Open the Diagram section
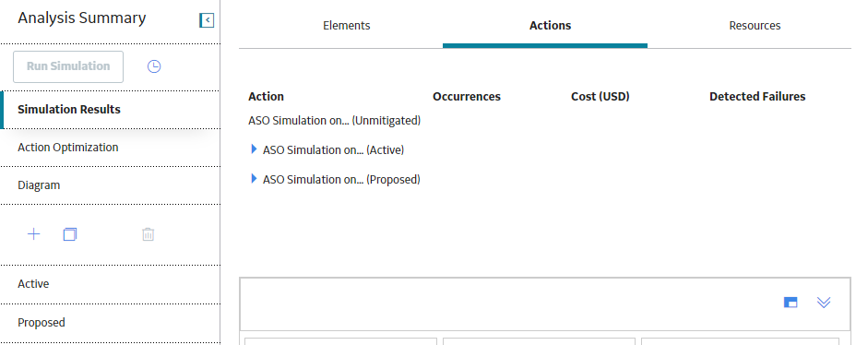This screenshot has height=345, width=868. (x=110, y=185)
